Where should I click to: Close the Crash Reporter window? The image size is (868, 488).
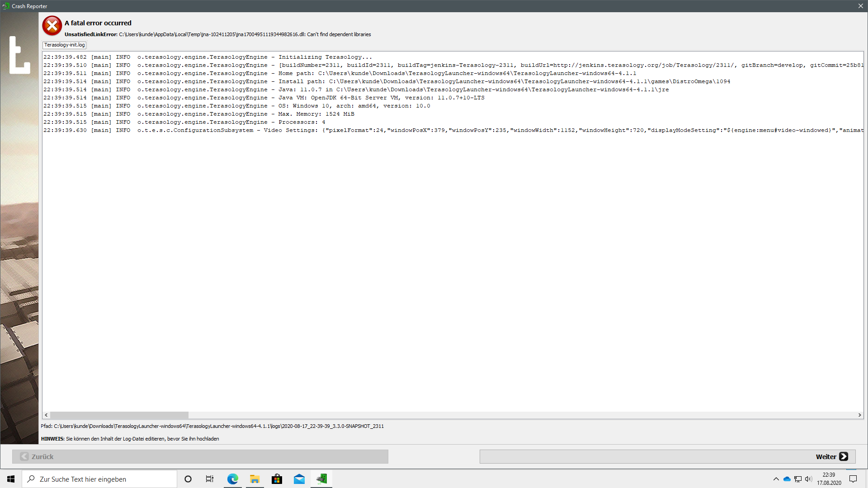pos(860,6)
